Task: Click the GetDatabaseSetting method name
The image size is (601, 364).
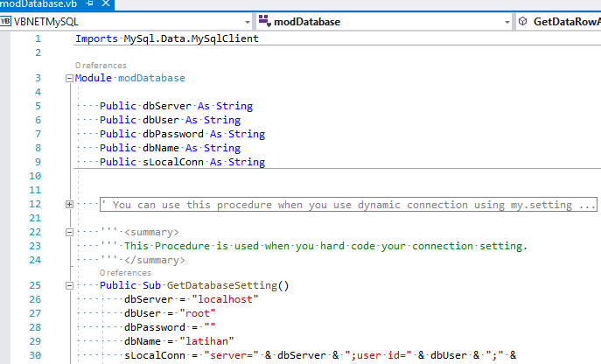Action: [x=222, y=285]
